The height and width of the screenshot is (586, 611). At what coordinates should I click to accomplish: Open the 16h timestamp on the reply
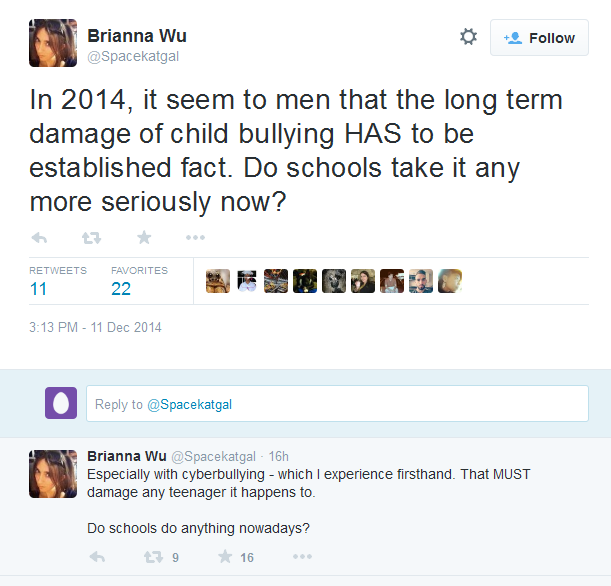(x=279, y=456)
